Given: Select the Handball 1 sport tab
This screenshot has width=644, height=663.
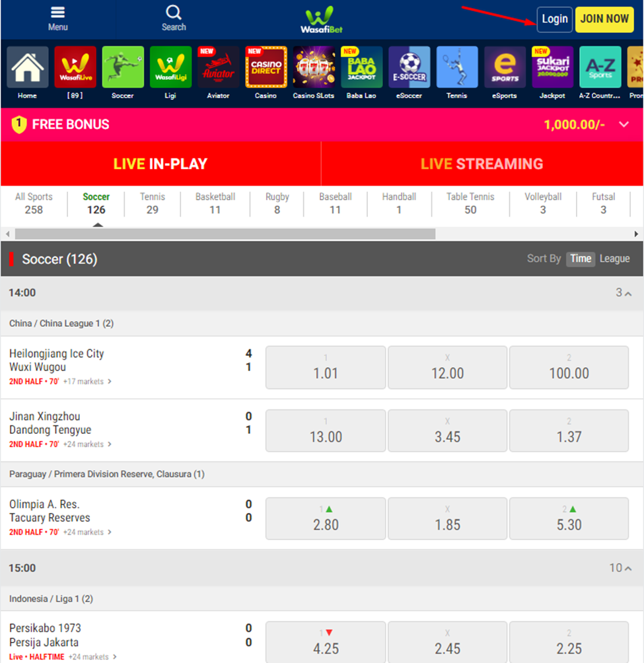Looking at the screenshot, I should click(399, 203).
